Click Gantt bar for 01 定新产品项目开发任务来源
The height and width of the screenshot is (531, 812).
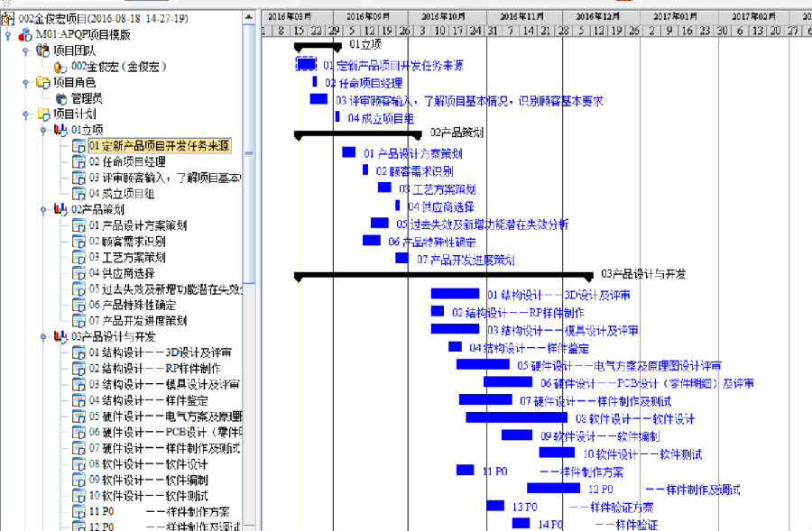coord(306,64)
